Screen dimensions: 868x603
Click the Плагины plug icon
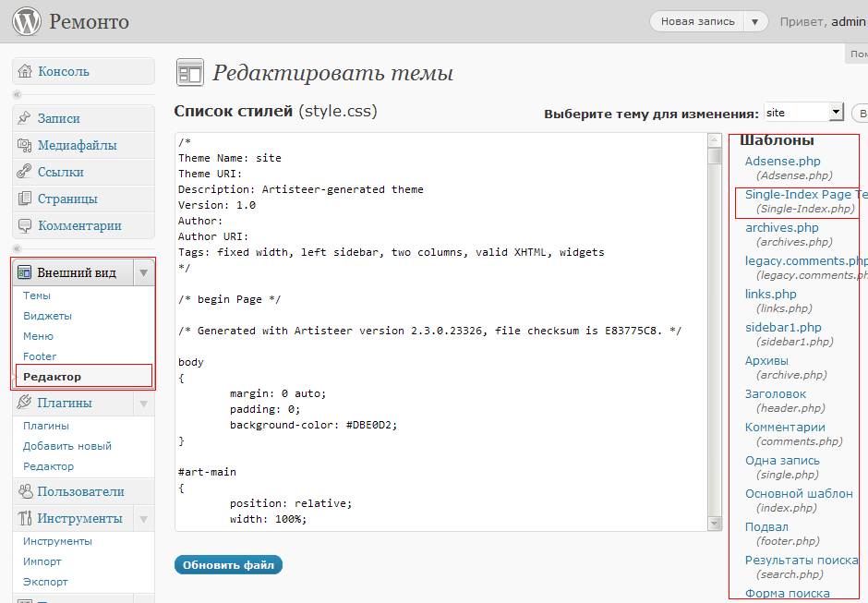pos(24,402)
